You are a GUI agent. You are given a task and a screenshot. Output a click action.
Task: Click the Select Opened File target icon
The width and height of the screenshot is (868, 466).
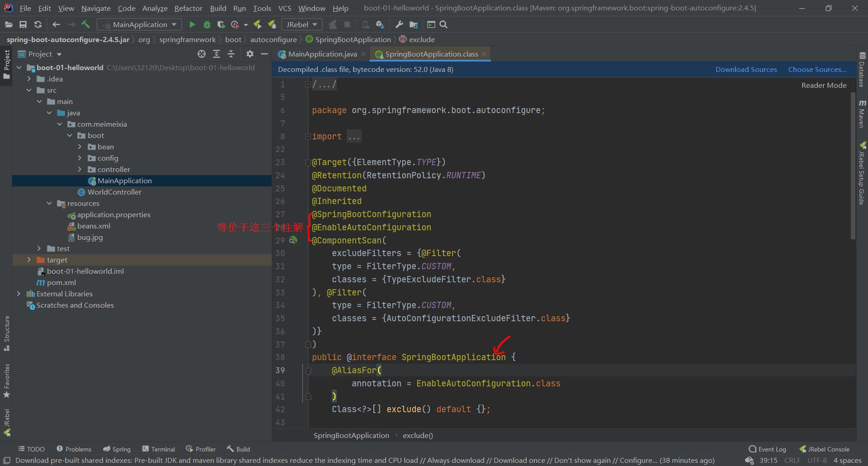(x=202, y=54)
